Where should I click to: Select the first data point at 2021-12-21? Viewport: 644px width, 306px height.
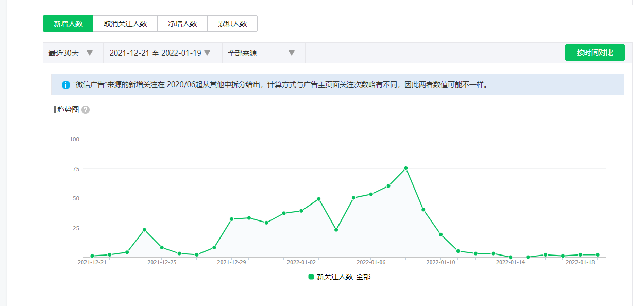point(92,256)
